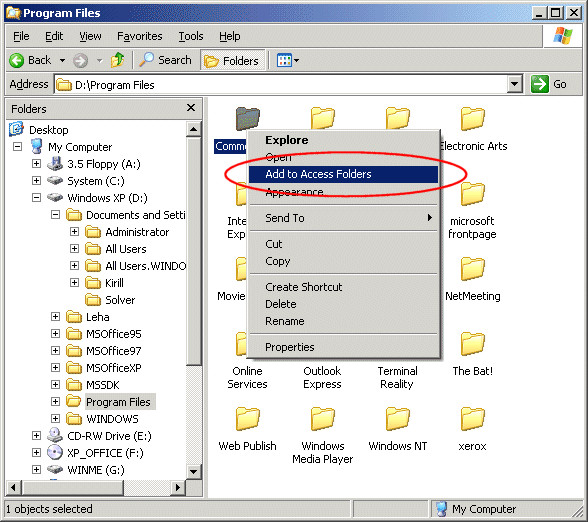Expand the WINDOWS folder node

click(56, 419)
